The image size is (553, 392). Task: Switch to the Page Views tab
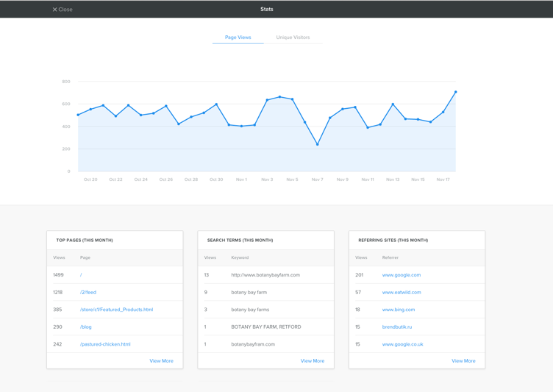tap(238, 38)
